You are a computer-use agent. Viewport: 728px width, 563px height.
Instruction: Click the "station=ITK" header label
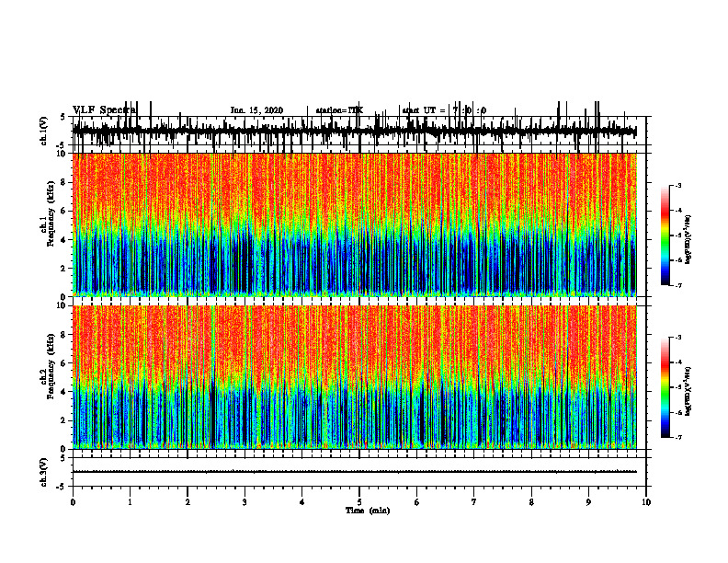pyautogui.click(x=339, y=110)
